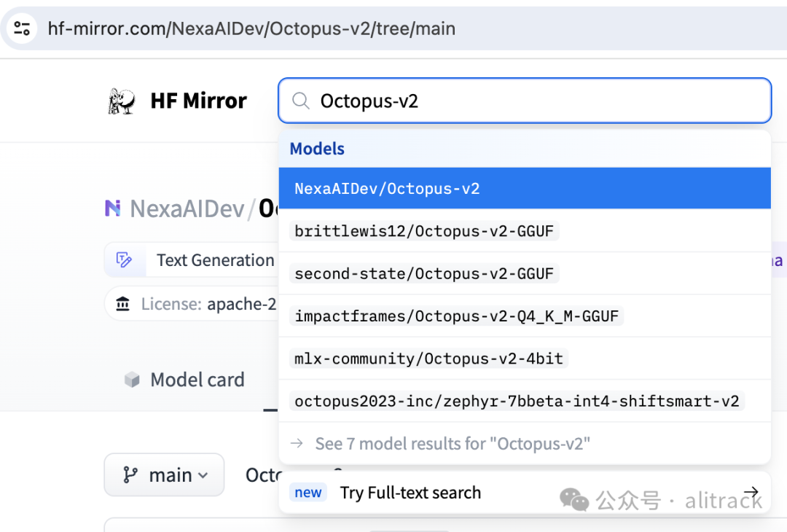Click the magnifier icon in search box
The image size is (787, 532).
[x=301, y=101]
